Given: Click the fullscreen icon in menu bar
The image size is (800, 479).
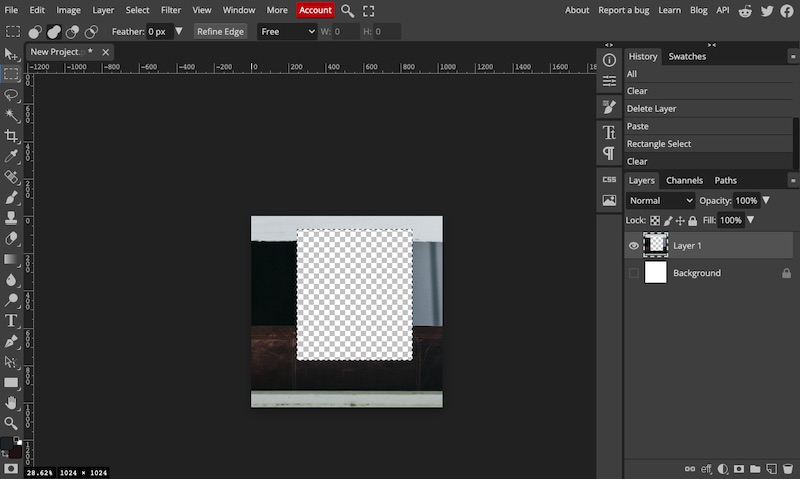Looking at the screenshot, I should tap(369, 10).
